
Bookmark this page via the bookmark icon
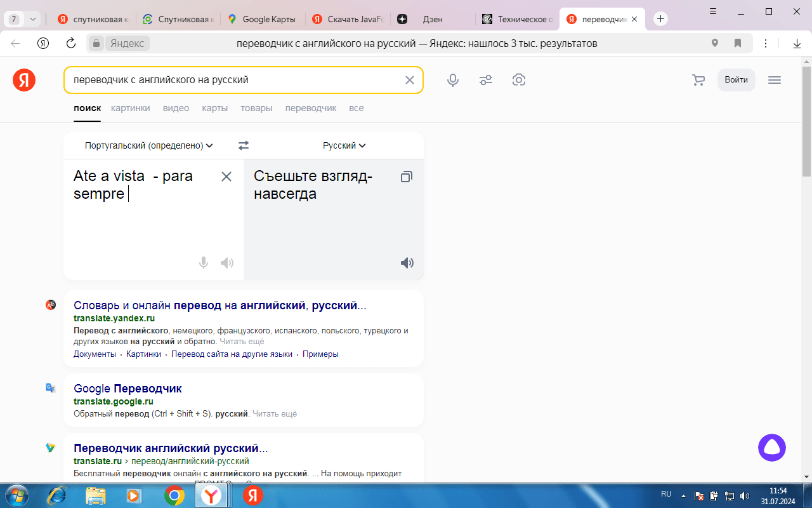[738, 43]
